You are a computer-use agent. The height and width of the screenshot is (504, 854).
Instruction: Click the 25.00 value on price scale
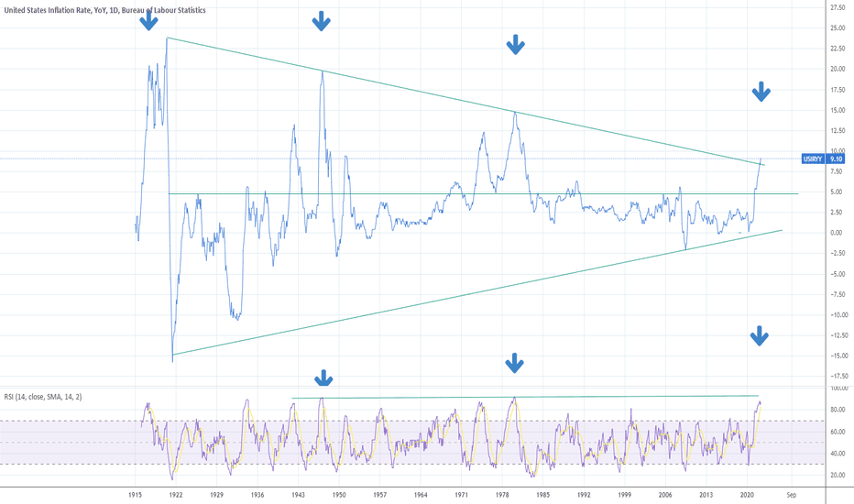click(838, 27)
